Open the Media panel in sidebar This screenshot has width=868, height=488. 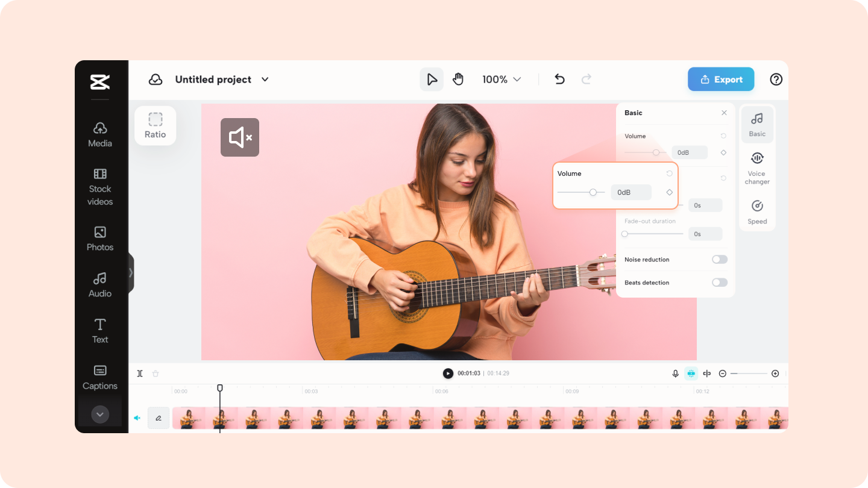click(x=99, y=134)
